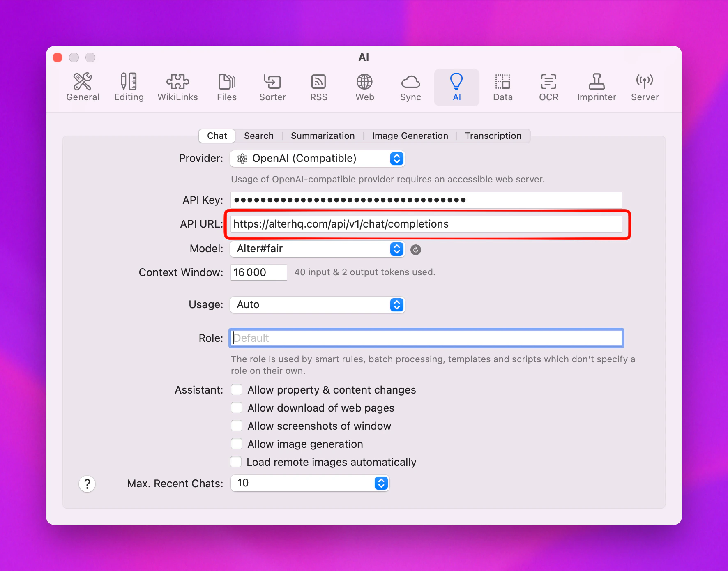Open the Sorter settings pane
Viewport: 728px width, 571px height.
click(x=272, y=87)
